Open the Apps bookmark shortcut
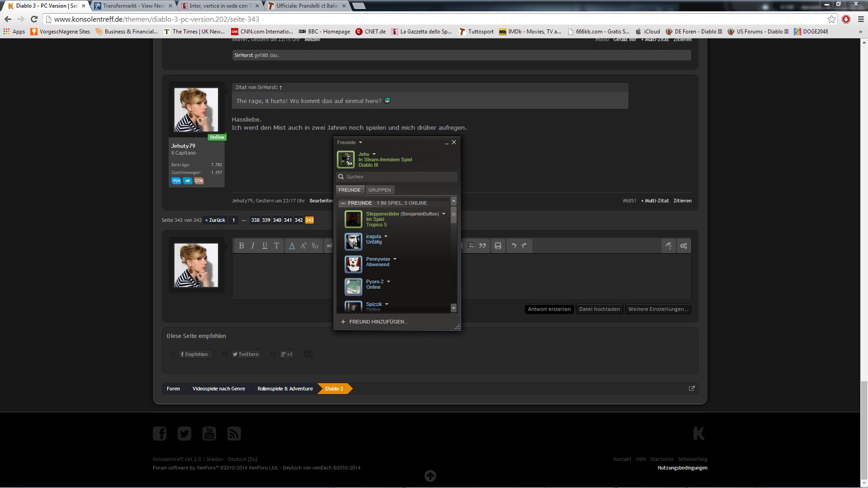This screenshot has height=488, width=868. pyautogui.click(x=14, y=31)
